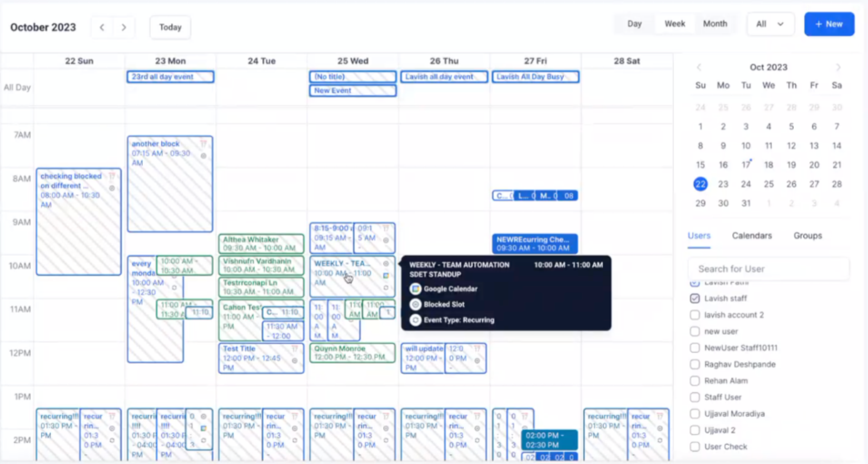The width and height of the screenshot is (868, 464).
Task: Click the Today button
Action: tap(170, 27)
